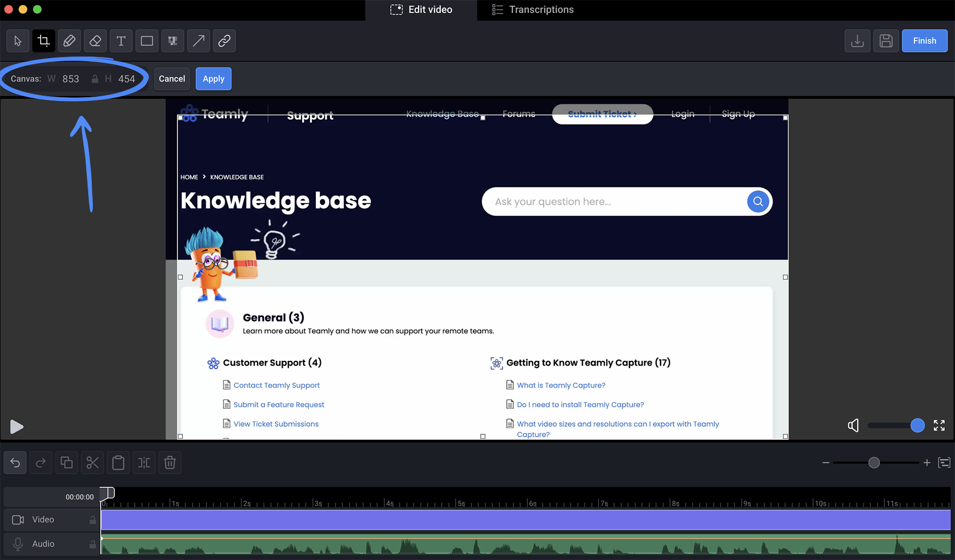
Task: Click the Login link
Action: coord(683,114)
